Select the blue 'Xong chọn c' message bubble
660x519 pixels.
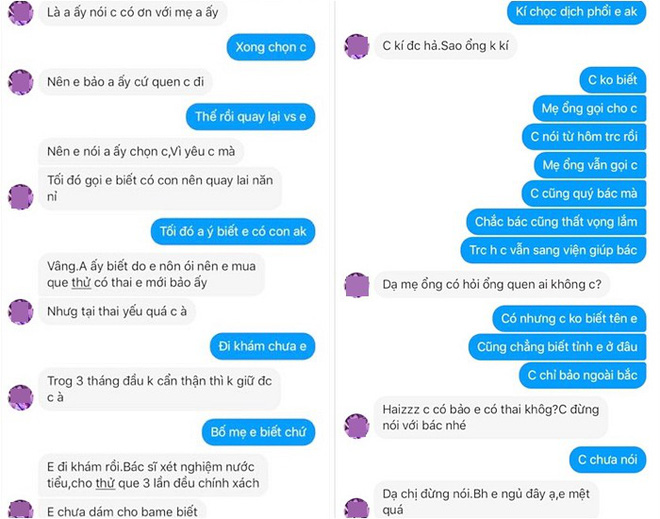pyautogui.click(x=271, y=47)
